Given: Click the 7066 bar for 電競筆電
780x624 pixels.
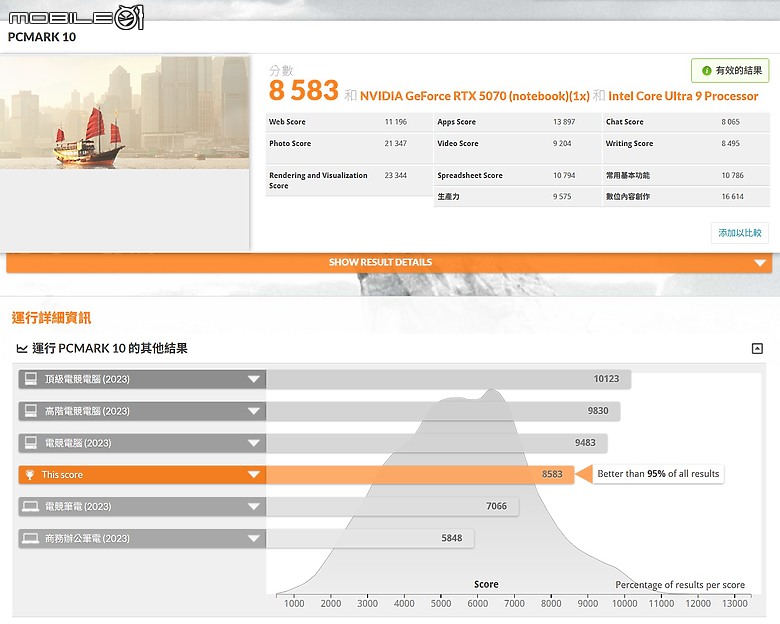Looking at the screenshot, I should [392, 507].
